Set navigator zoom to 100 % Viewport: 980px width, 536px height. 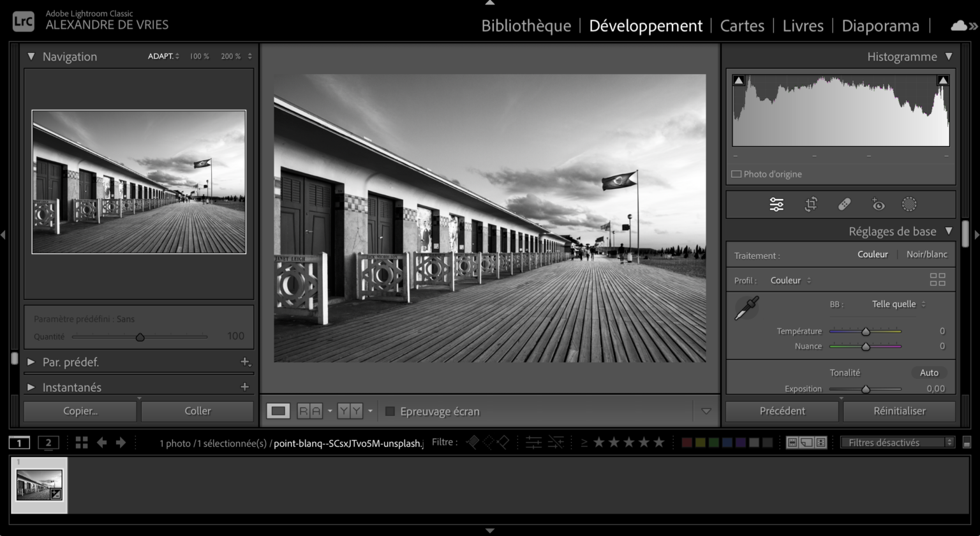click(199, 56)
